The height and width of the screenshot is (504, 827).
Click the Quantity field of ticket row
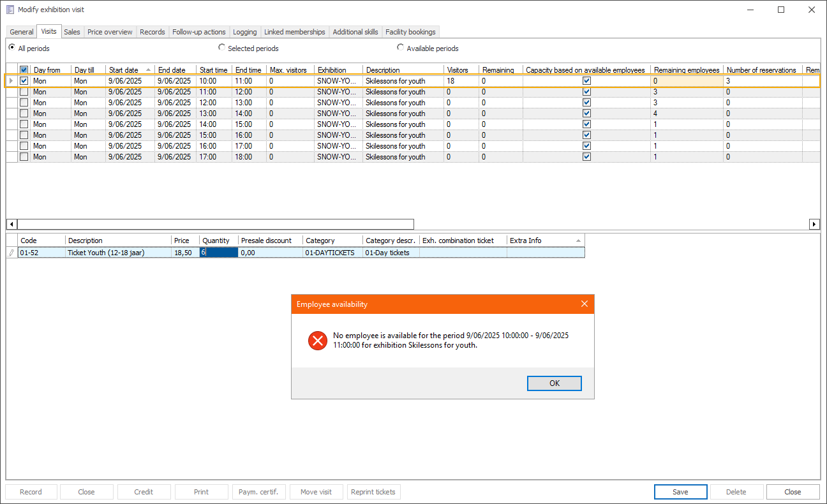[x=219, y=253]
